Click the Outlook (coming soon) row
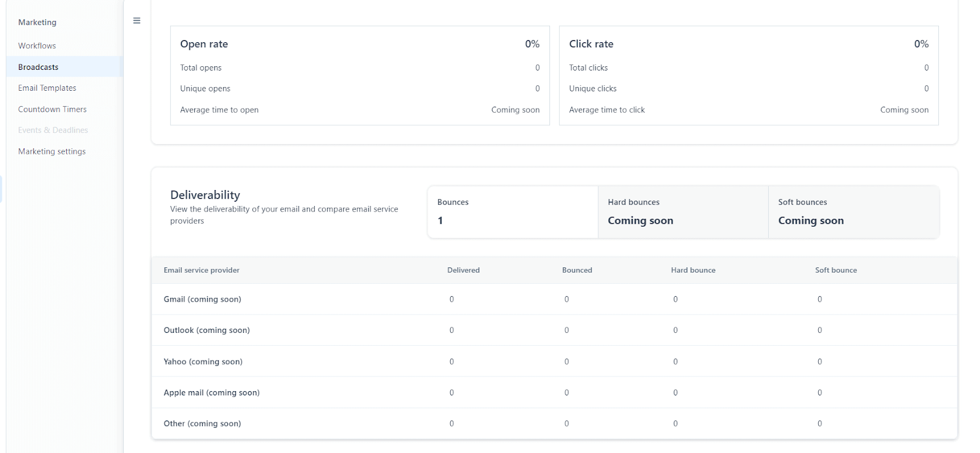The width and height of the screenshot is (980, 453). click(x=206, y=330)
